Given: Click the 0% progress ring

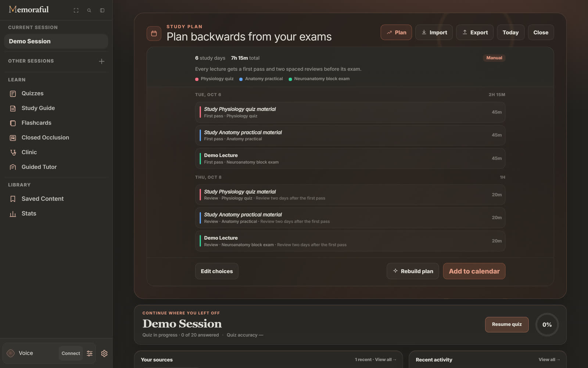Looking at the screenshot, I should coord(547,325).
